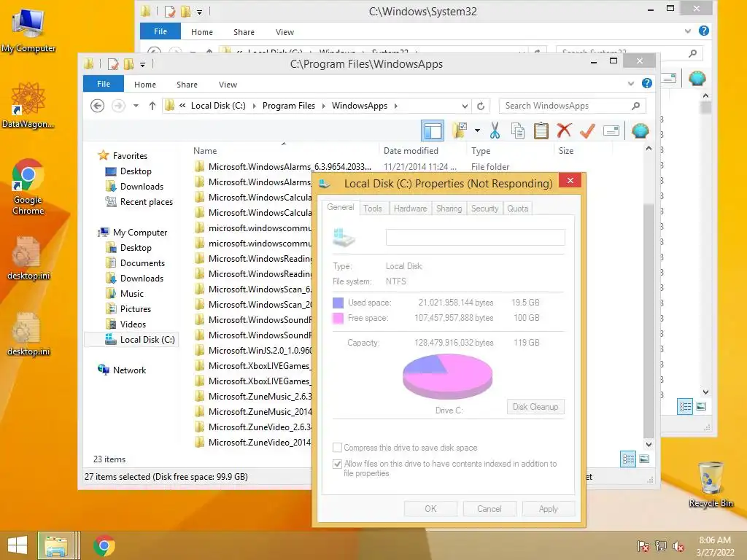Switch WindowsApps to large icons view
This screenshot has height=560, width=747.
tap(644, 459)
